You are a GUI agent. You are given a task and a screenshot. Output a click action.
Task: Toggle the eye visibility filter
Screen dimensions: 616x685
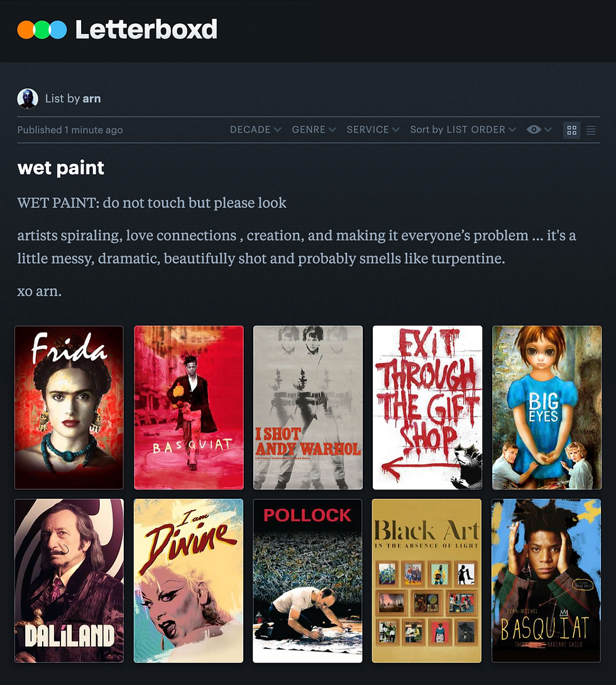[x=534, y=130]
